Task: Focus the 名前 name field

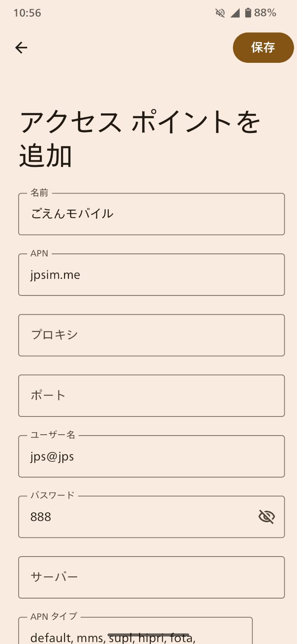Action: pos(151,214)
